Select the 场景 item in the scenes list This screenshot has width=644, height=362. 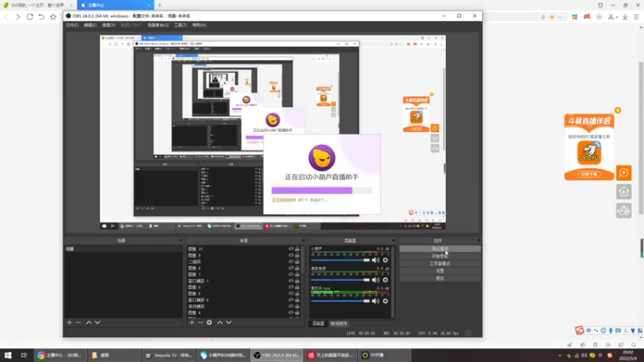pos(123,249)
